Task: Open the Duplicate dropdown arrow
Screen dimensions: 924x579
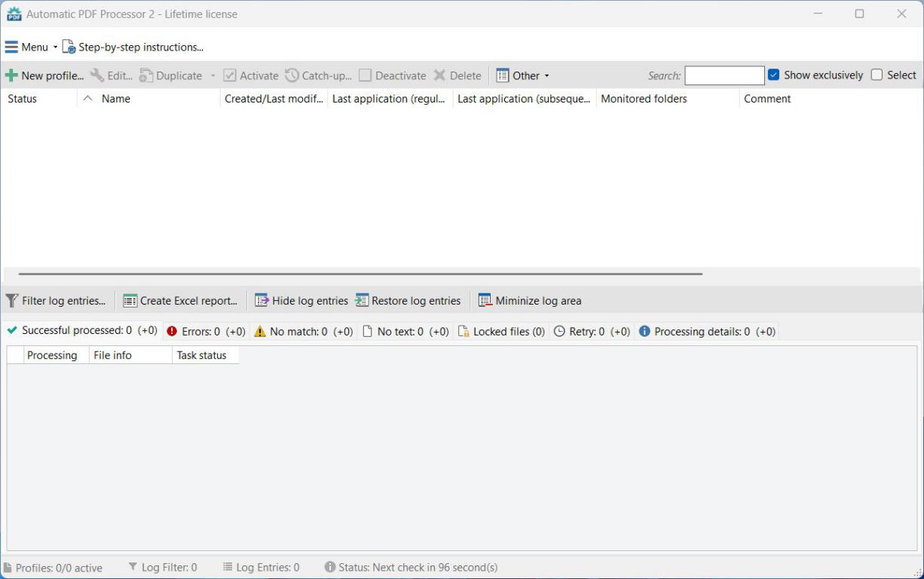Action: [x=213, y=75]
